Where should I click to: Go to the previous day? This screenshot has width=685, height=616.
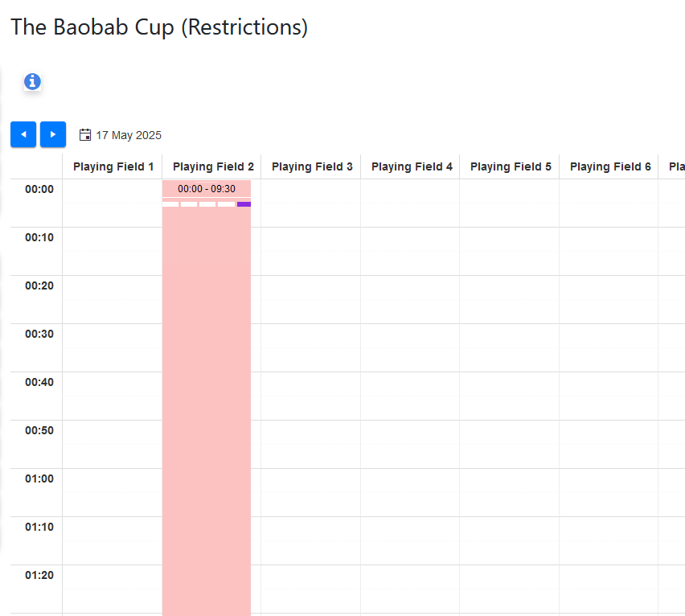pyautogui.click(x=23, y=134)
